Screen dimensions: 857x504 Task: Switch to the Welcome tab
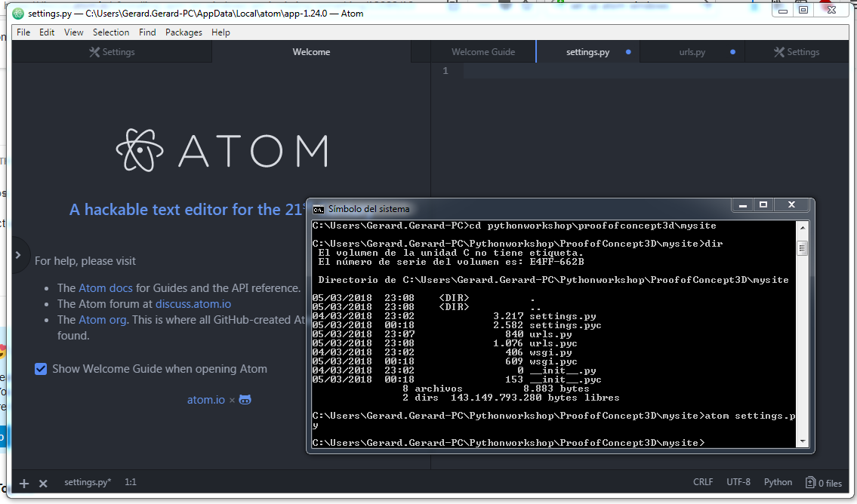coord(311,52)
